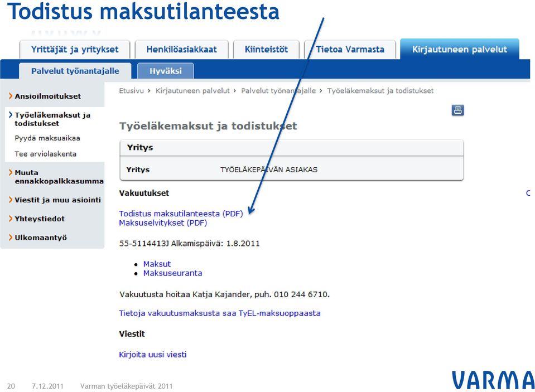The image size is (535, 392).
Task: Click the Katja Kajander contact line
Action: tap(224, 294)
